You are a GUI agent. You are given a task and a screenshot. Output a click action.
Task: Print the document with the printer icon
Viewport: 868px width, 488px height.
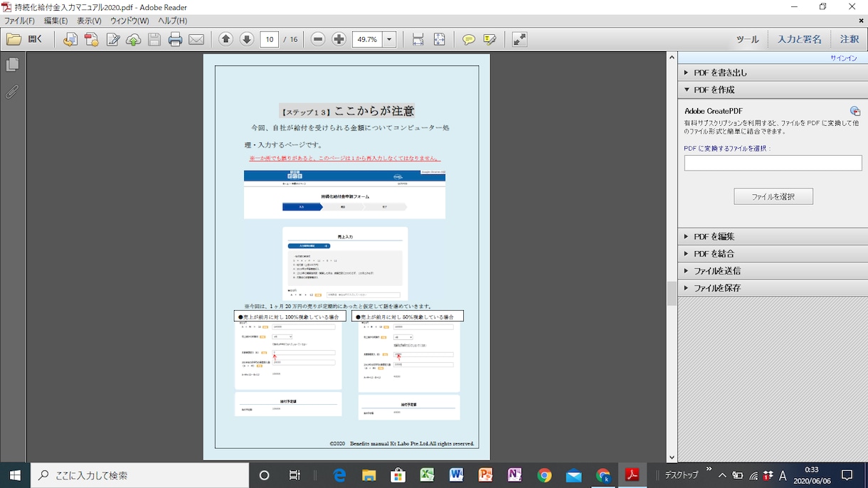pyautogui.click(x=175, y=40)
